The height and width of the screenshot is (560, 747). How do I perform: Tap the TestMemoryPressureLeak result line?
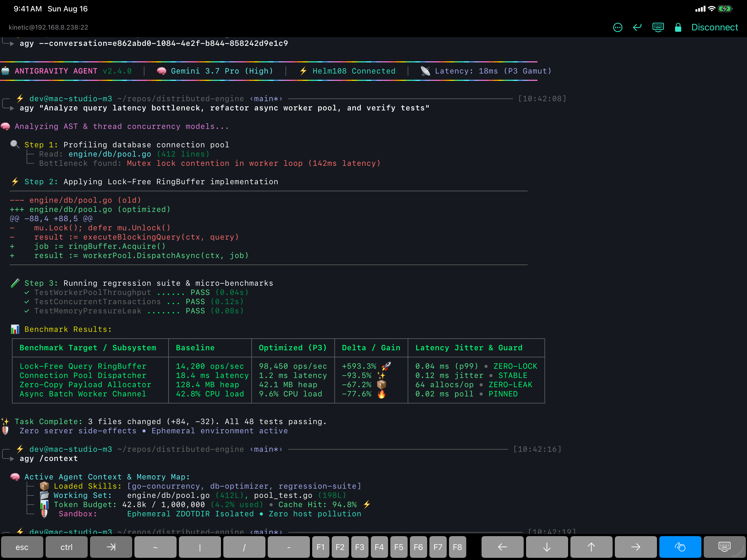(x=134, y=311)
